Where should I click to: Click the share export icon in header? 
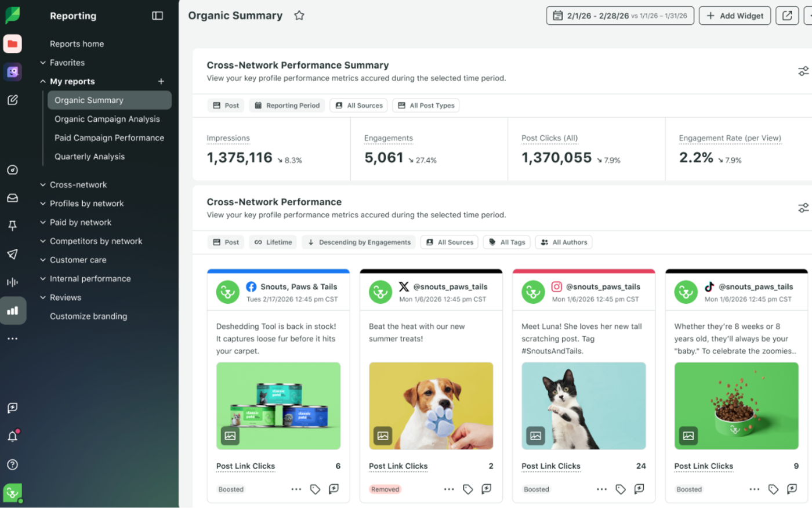787,16
